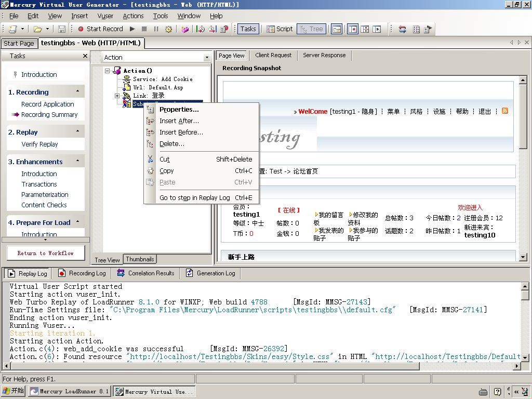532x399 pixels.
Task: Switch to the Thumbnails tab
Action: (140, 259)
